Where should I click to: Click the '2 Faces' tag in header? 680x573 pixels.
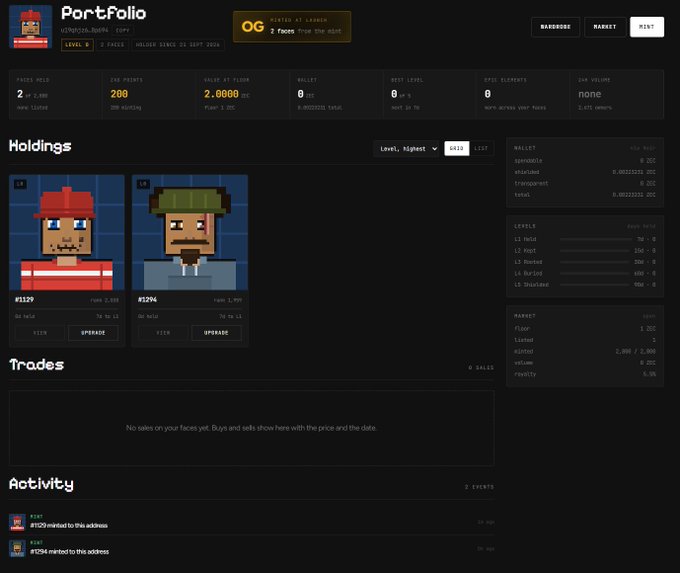[112, 45]
